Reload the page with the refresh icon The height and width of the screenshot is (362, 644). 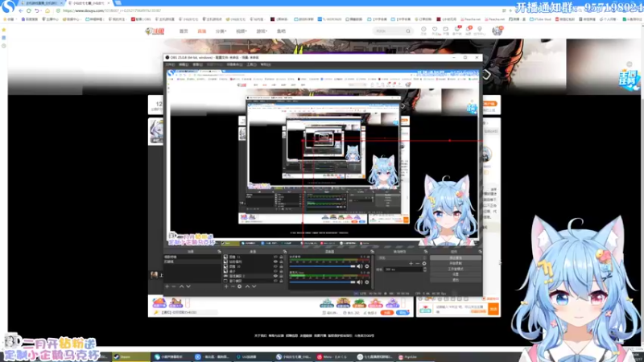pos(28,10)
